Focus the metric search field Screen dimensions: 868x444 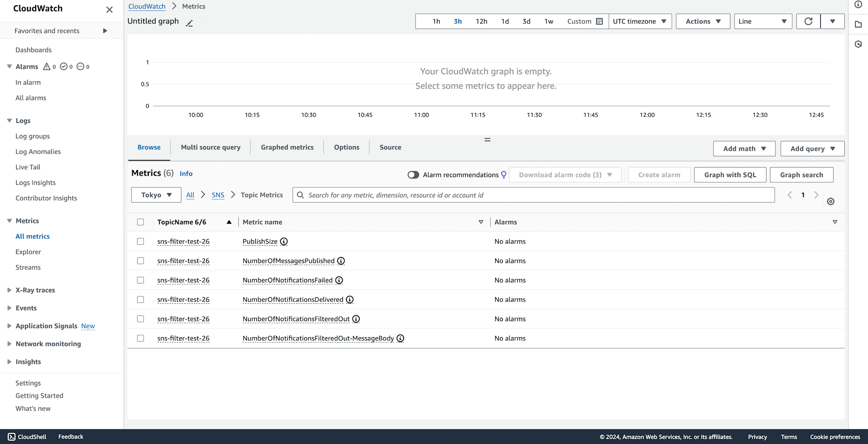pos(534,195)
